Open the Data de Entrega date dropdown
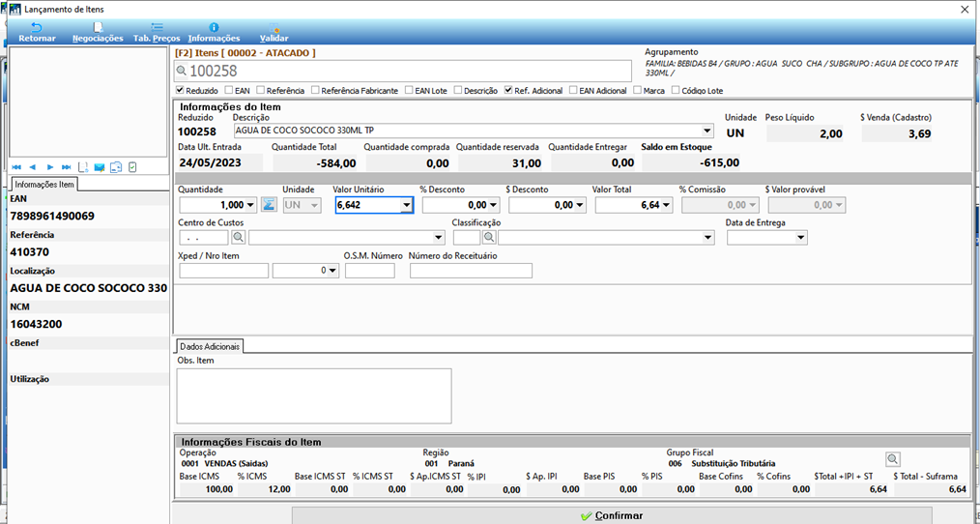This screenshot has height=524, width=980. pyautogui.click(x=800, y=238)
